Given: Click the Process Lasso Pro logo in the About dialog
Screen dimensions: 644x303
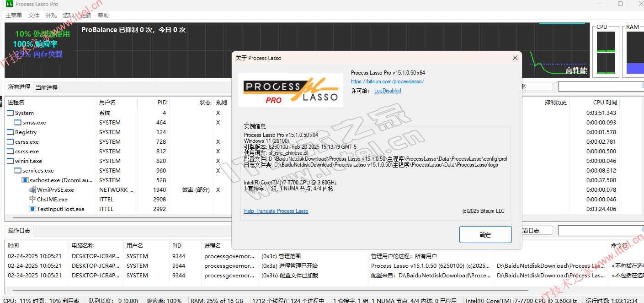Looking at the screenshot, I should (291, 90).
